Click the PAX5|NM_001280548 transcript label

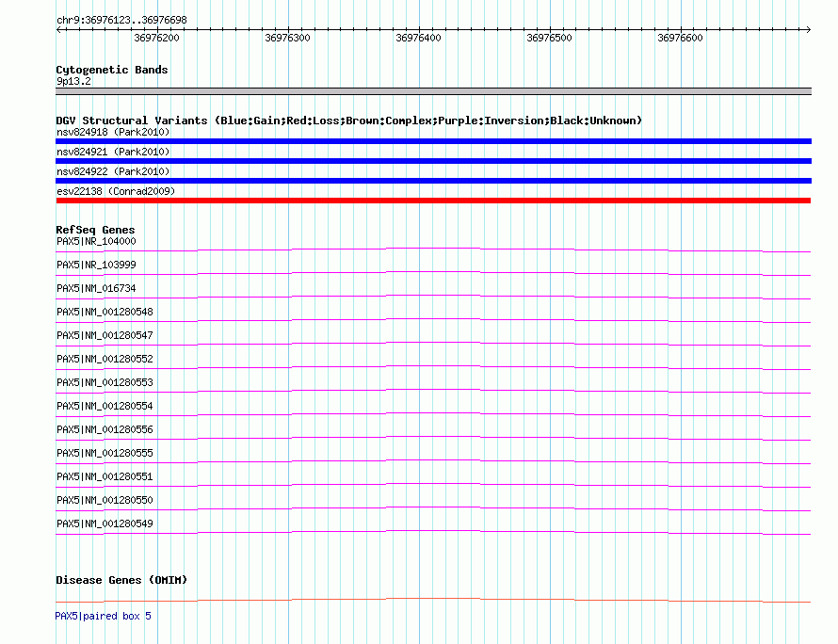pyautogui.click(x=105, y=312)
